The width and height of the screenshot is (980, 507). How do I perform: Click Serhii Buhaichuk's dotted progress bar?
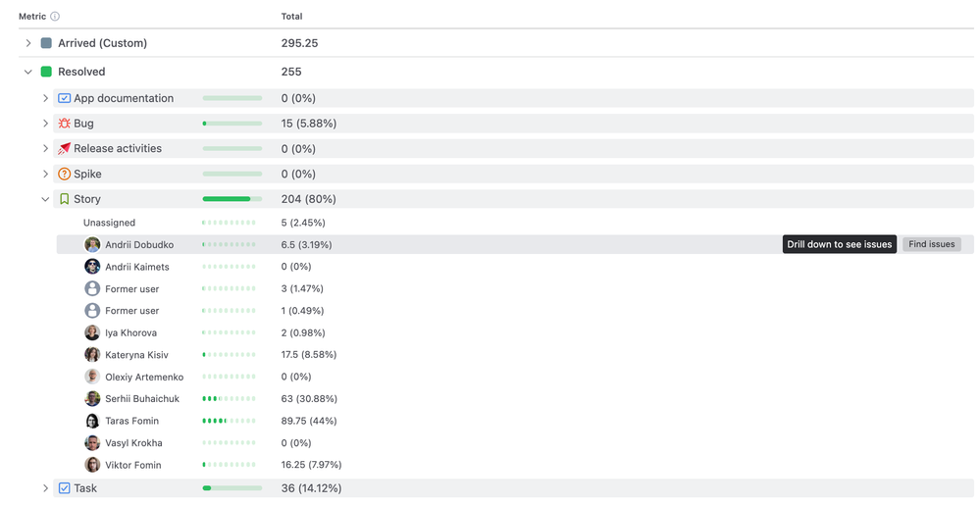pyautogui.click(x=229, y=398)
